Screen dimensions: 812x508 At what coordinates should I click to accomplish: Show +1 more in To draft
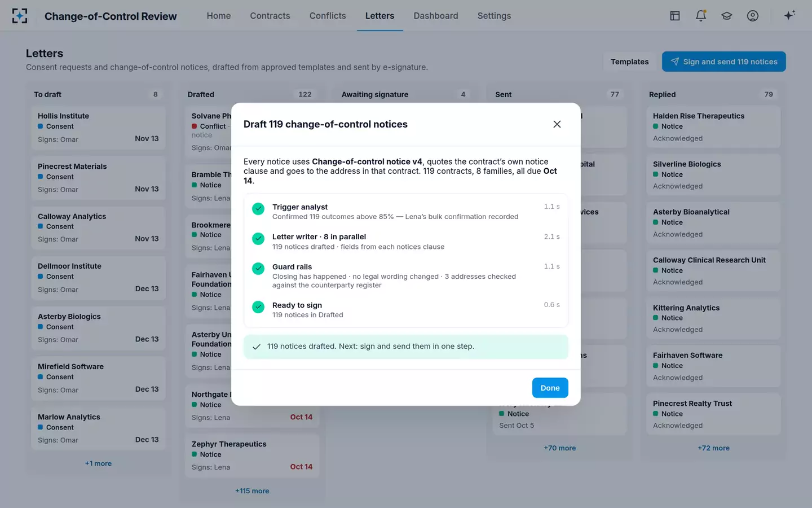pos(98,463)
